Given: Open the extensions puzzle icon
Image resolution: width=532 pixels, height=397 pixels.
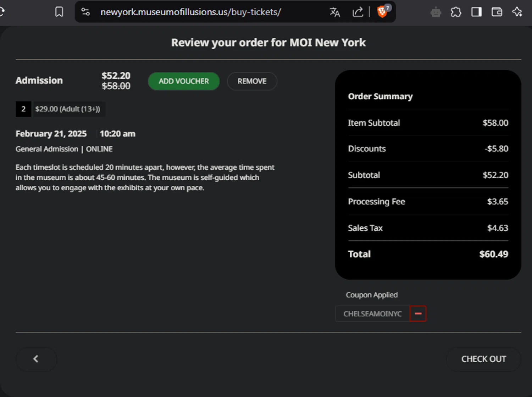Looking at the screenshot, I should [x=456, y=12].
